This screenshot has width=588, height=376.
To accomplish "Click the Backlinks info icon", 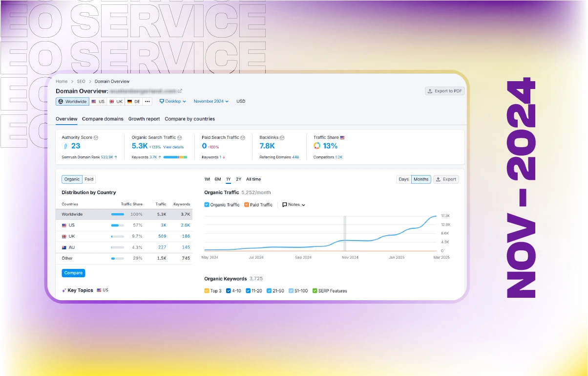I will [x=282, y=138].
